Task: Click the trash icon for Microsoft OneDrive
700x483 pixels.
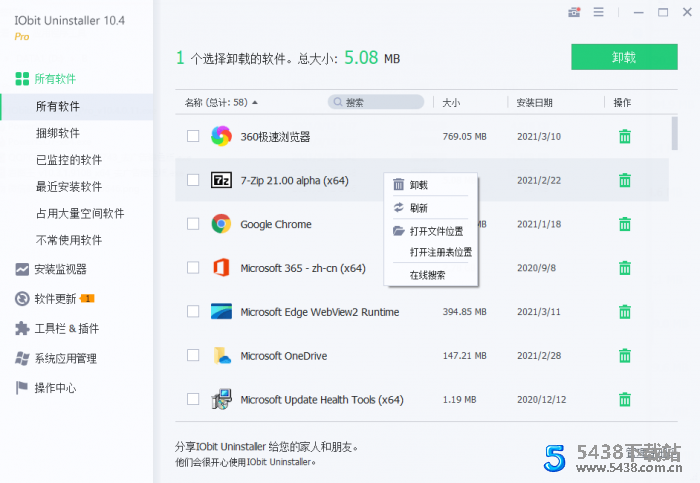Action: [x=625, y=355]
